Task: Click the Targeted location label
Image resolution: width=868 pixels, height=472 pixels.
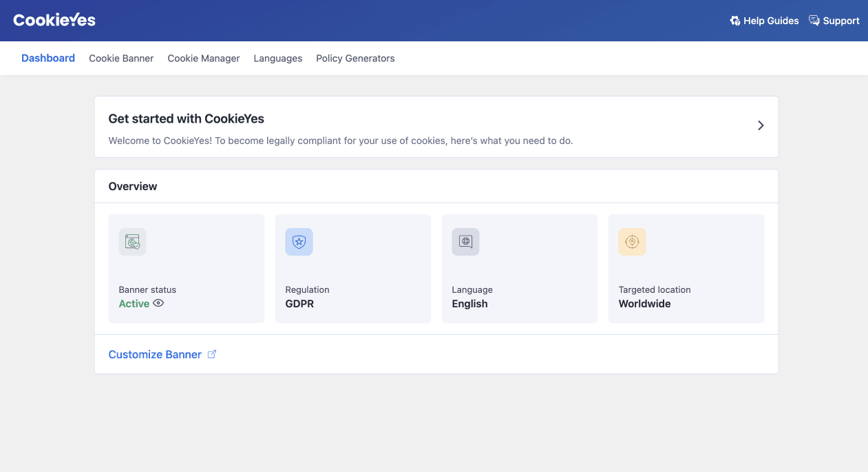Action: pyautogui.click(x=655, y=290)
